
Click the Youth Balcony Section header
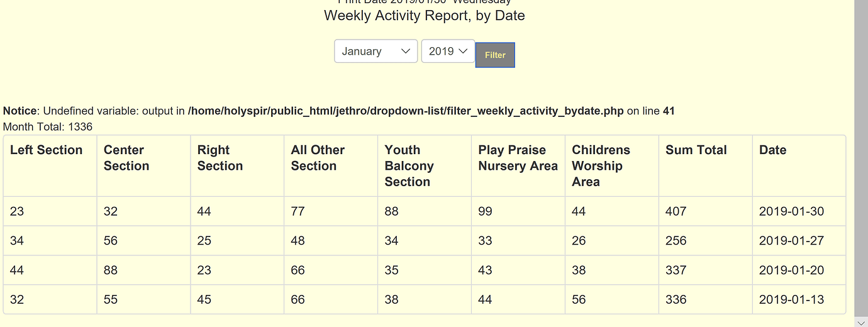(409, 166)
